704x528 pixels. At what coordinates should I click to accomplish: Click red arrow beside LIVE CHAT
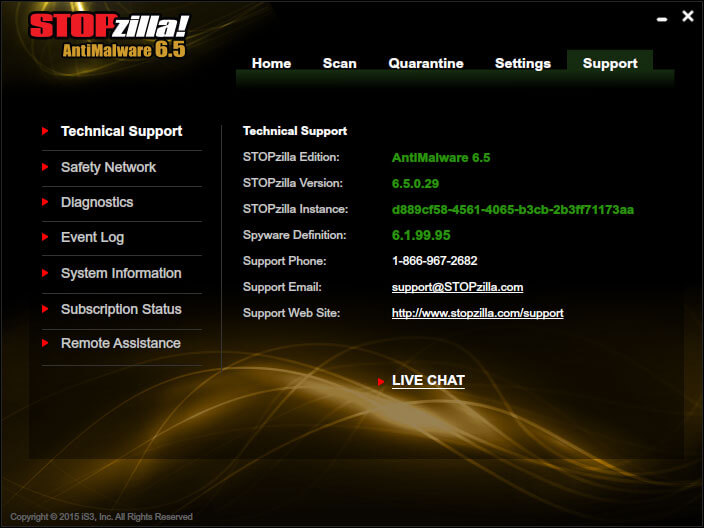point(381,382)
